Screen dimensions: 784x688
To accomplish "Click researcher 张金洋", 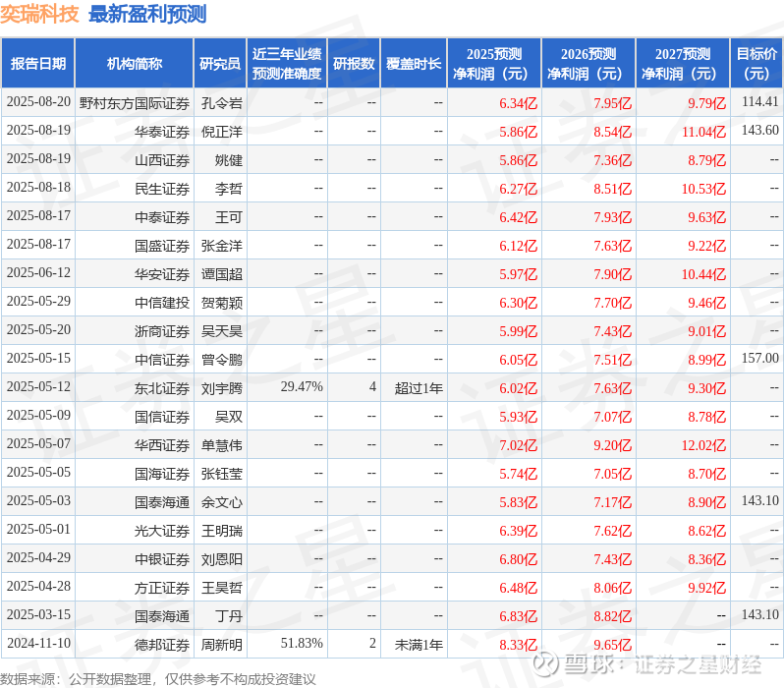I will pos(221,246).
